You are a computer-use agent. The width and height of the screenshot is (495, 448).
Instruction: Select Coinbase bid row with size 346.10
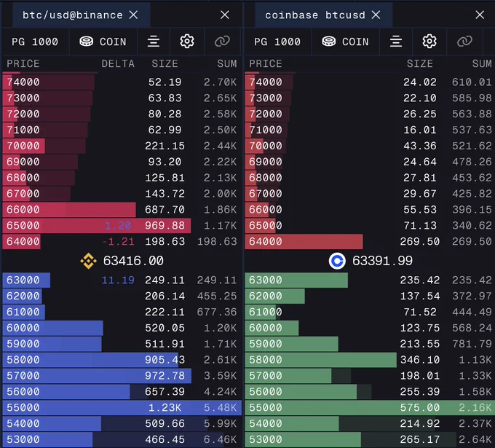click(x=370, y=360)
